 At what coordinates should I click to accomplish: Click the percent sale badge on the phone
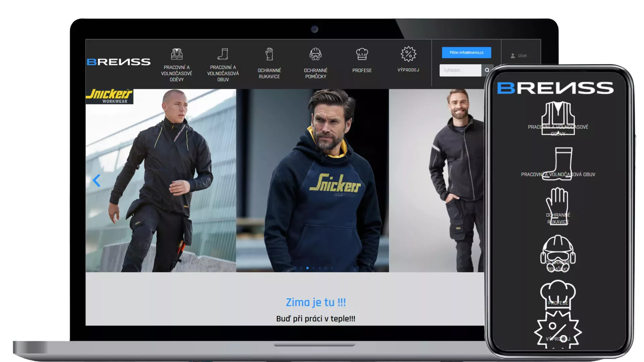558,330
